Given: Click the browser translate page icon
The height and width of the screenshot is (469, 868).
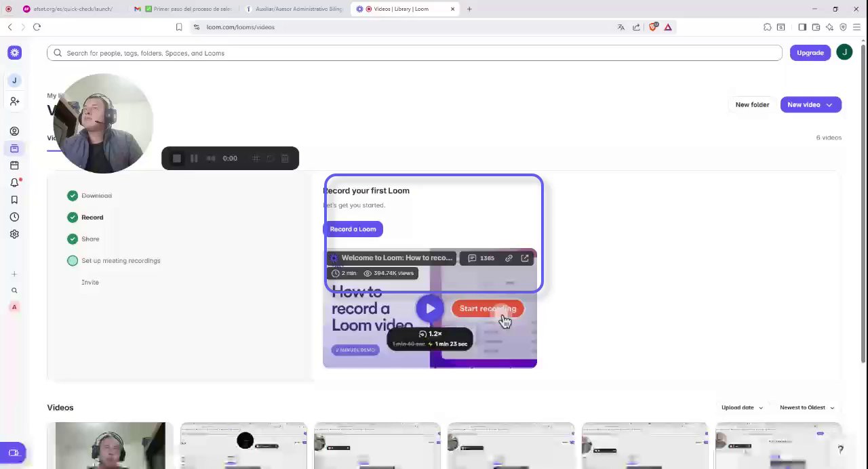Looking at the screenshot, I should (x=620, y=27).
